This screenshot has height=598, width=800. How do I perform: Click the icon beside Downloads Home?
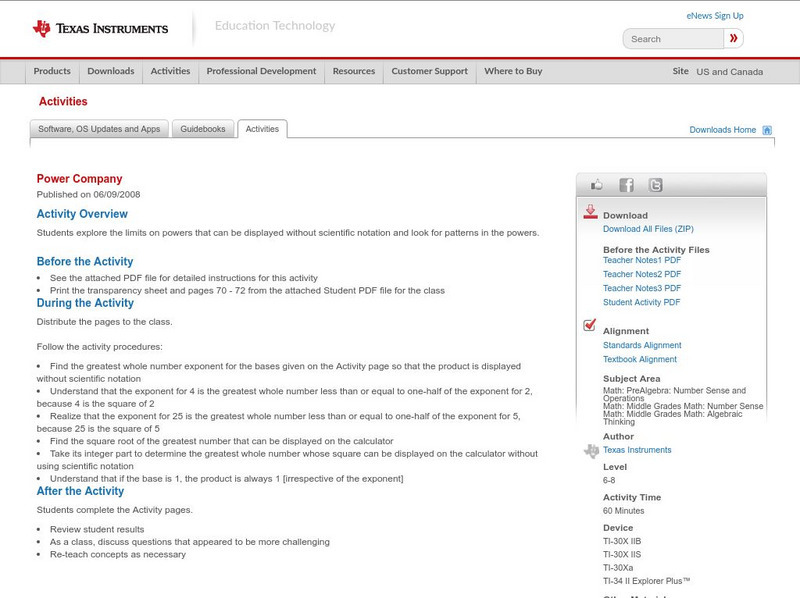coord(767,130)
